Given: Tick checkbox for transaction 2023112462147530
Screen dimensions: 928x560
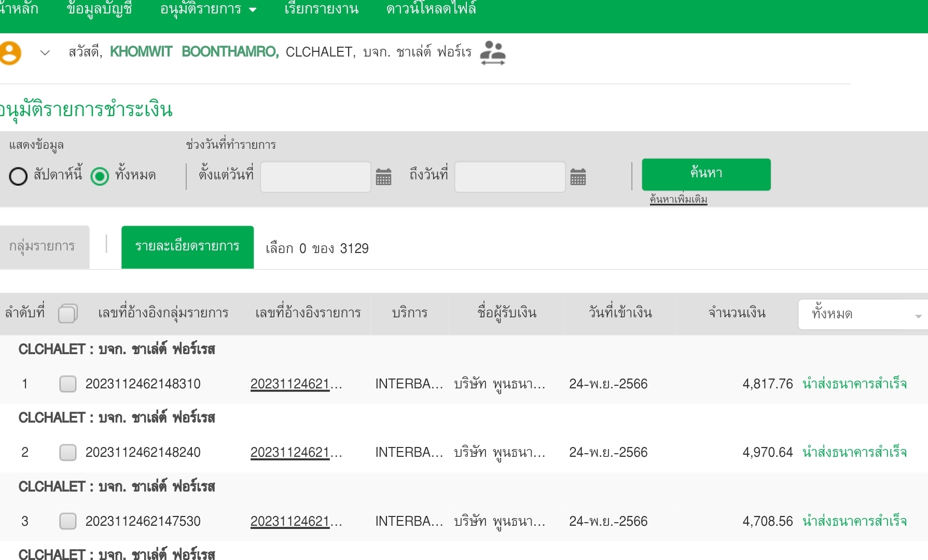Looking at the screenshot, I should [x=68, y=521].
